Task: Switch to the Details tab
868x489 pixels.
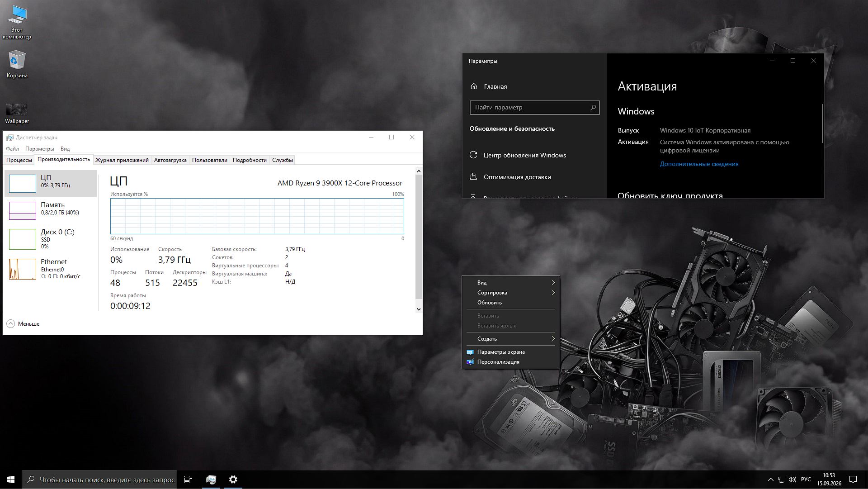Action: [x=250, y=160]
